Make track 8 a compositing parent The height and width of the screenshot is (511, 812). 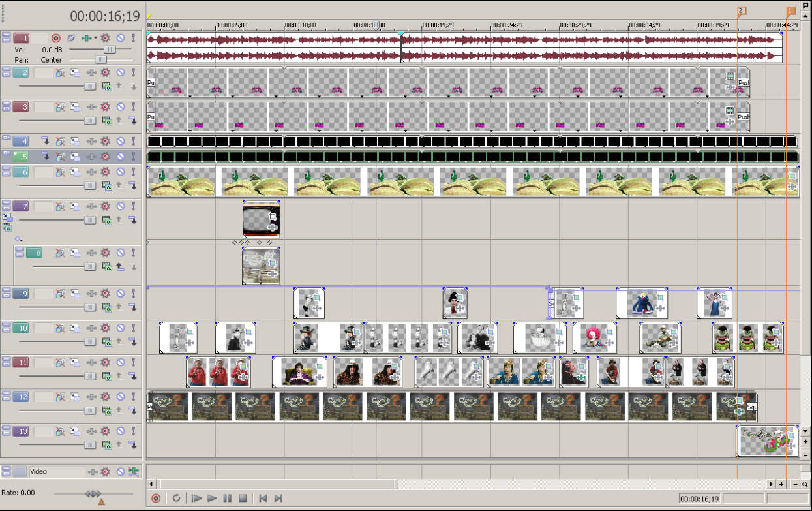tap(120, 266)
